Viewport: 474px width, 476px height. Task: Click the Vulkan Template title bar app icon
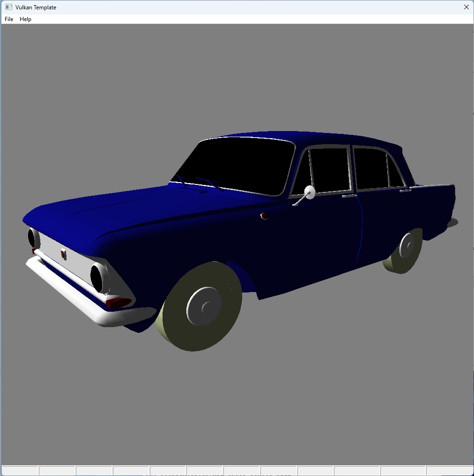click(x=8, y=7)
